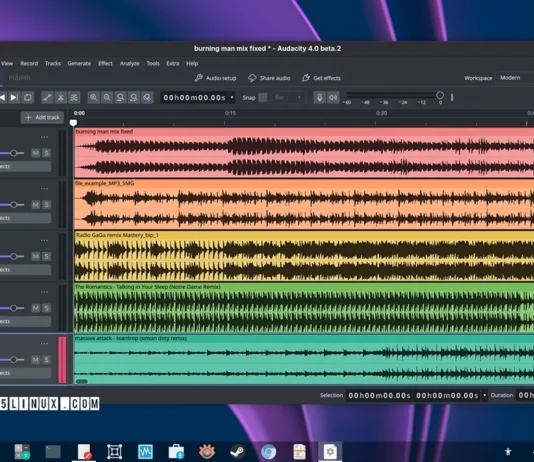Screen dimensions: 534x462
Task: Click the Radio GaGa remix Mastery_bip_1 clip header
Action: 304,235
